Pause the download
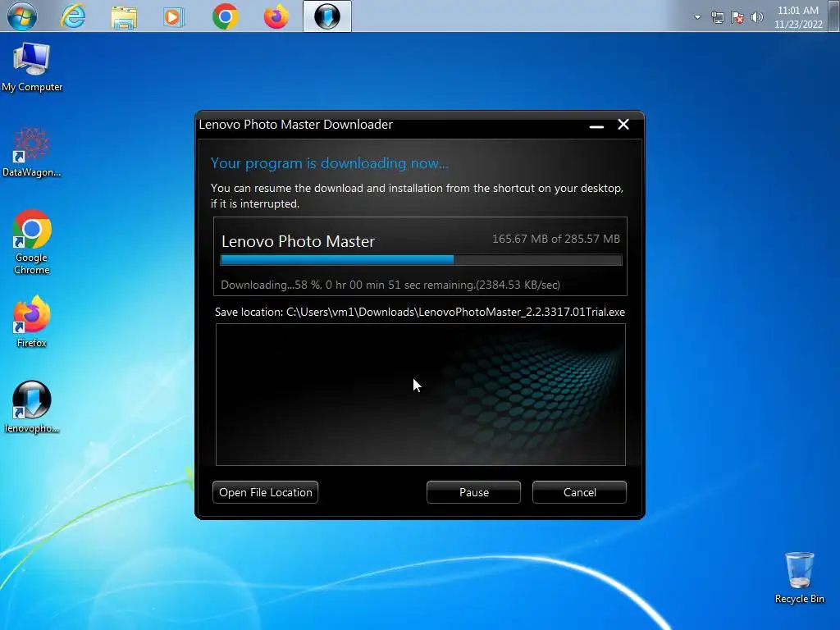This screenshot has height=630, width=840. (473, 492)
